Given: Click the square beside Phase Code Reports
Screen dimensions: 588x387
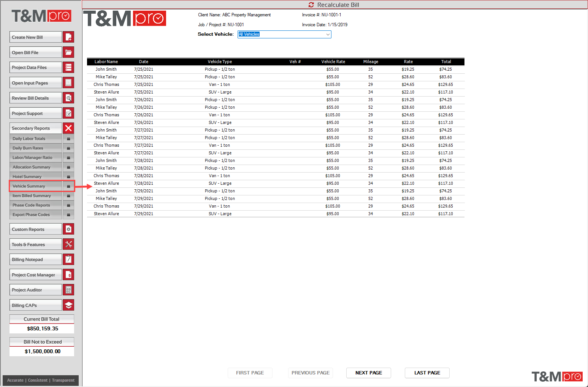Looking at the screenshot, I should [x=68, y=205].
